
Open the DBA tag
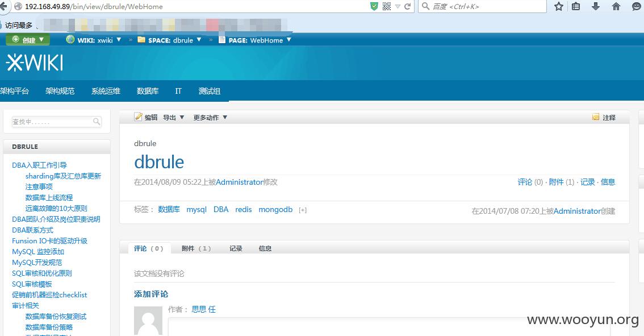(220, 209)
